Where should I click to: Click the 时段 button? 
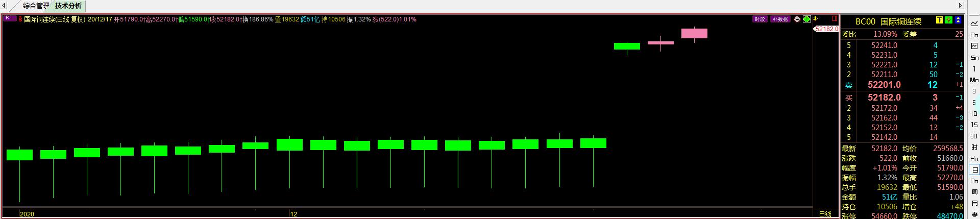(x=759, y=19)
